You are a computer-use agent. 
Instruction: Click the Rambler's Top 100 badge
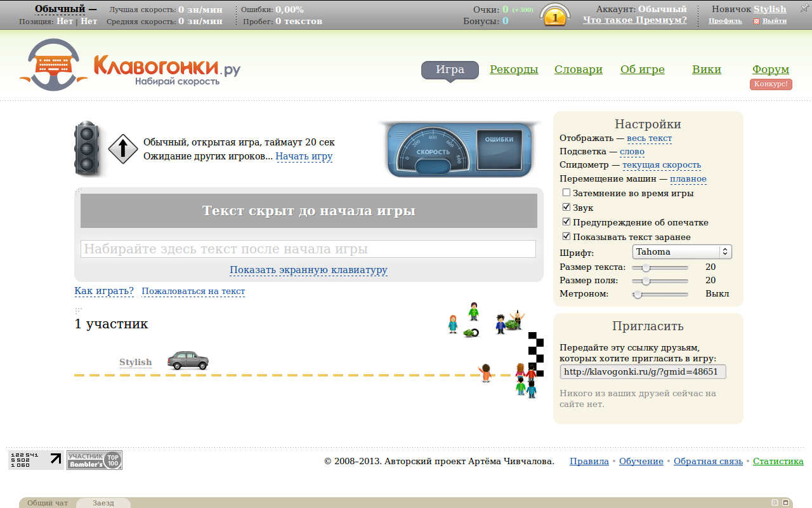[95, 460]
